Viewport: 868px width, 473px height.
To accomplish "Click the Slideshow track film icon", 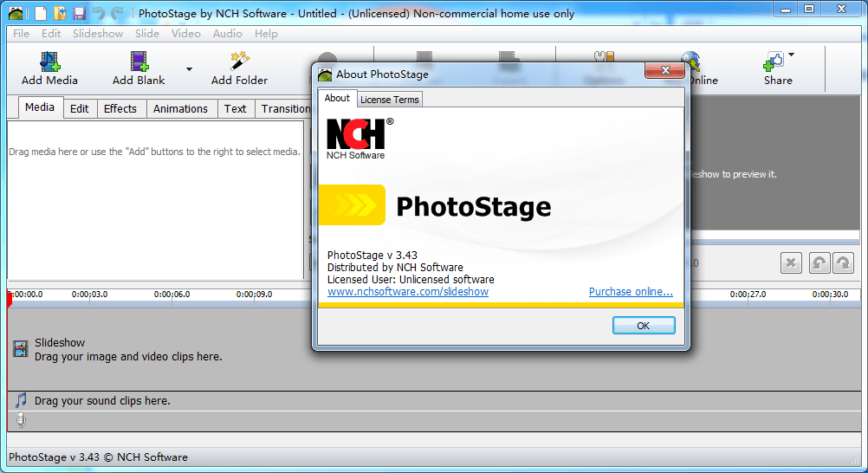I will [x=21, y=348].
